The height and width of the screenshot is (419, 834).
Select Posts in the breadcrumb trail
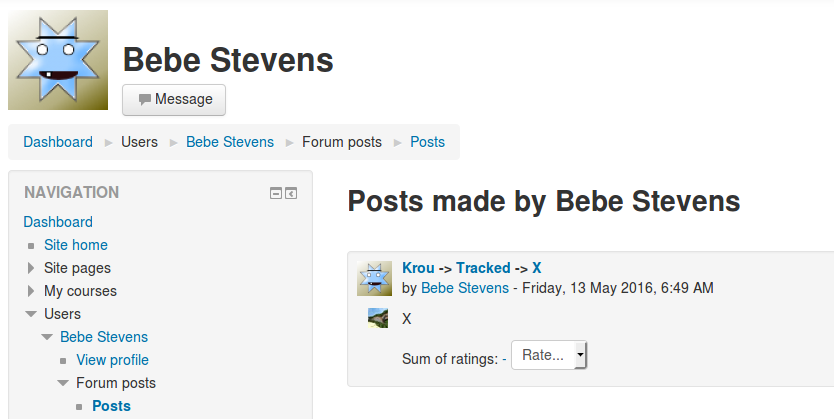click(x=427, y=142)
